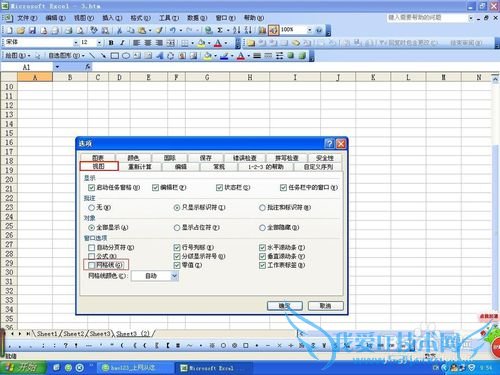
Task: Click Line Color swatch in drawing toolbar
Action: coord(224,56)
